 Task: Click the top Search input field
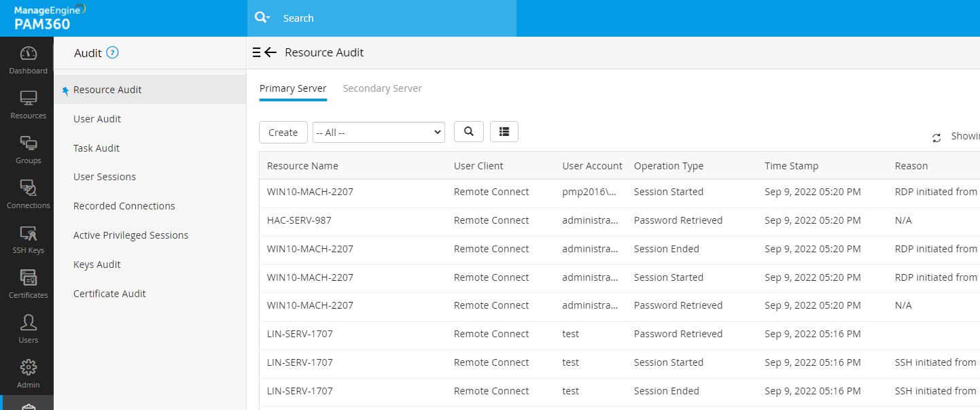click(394, 18)
